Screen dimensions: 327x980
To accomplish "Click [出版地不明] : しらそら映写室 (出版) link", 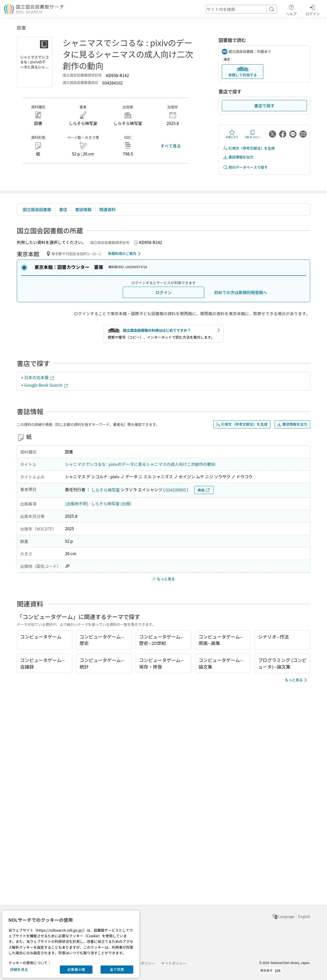I will [x=98, y=504].
